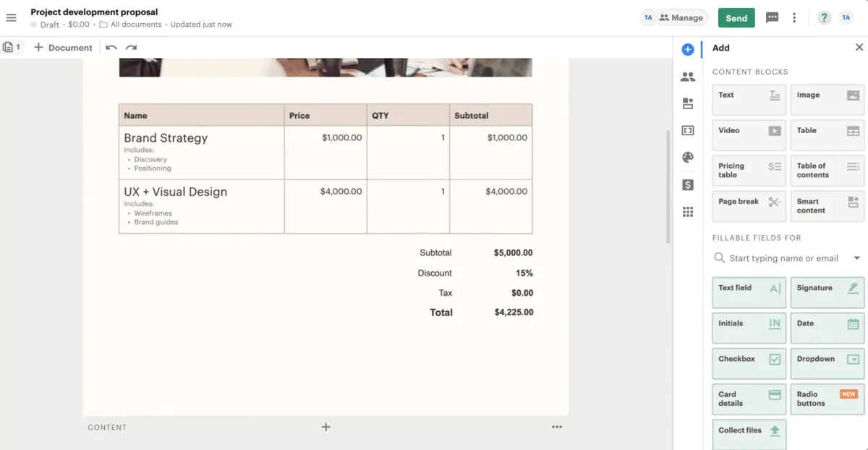868x450 pixels.
Task: Add a Text field fillable field
Action: tap(749, 292)
